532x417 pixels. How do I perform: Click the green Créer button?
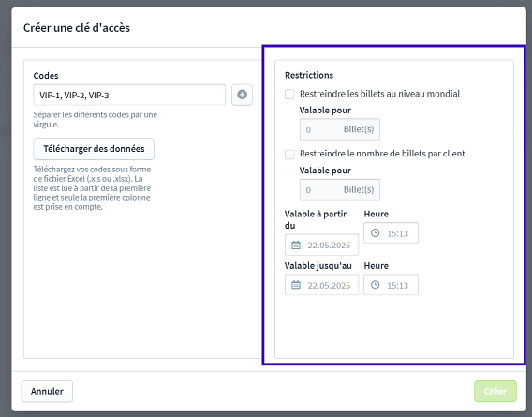click(x=495, y=391)
